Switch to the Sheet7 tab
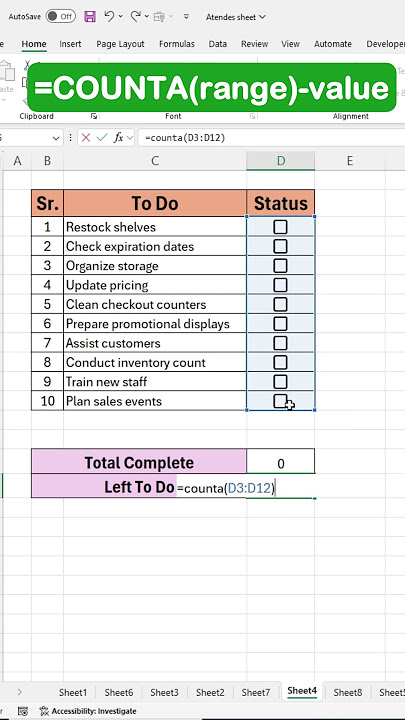 click(x=256, y=692)
